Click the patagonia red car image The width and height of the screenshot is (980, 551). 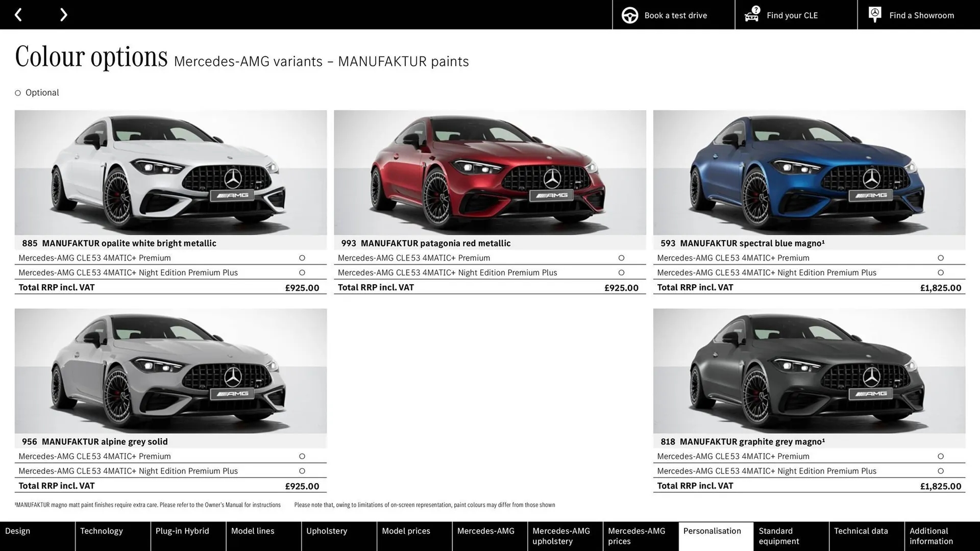[x=489, y=173]
